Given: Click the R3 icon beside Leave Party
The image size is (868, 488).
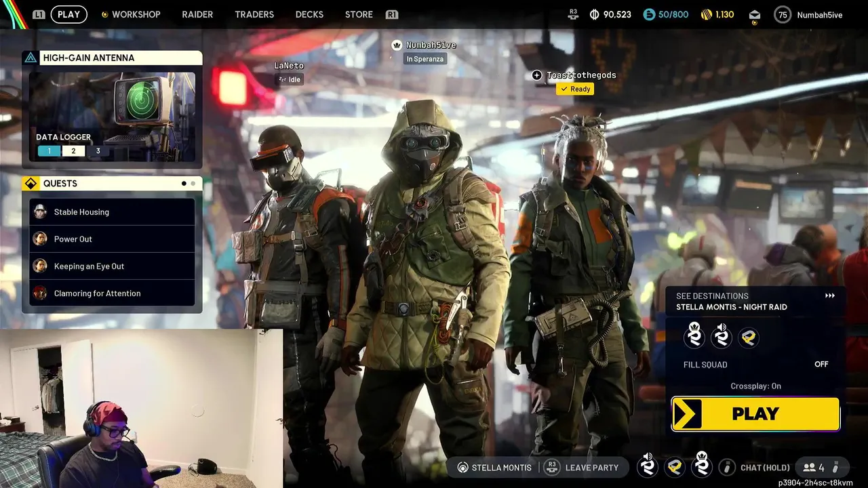Looking at the screenshot, I should click(552, 467).
